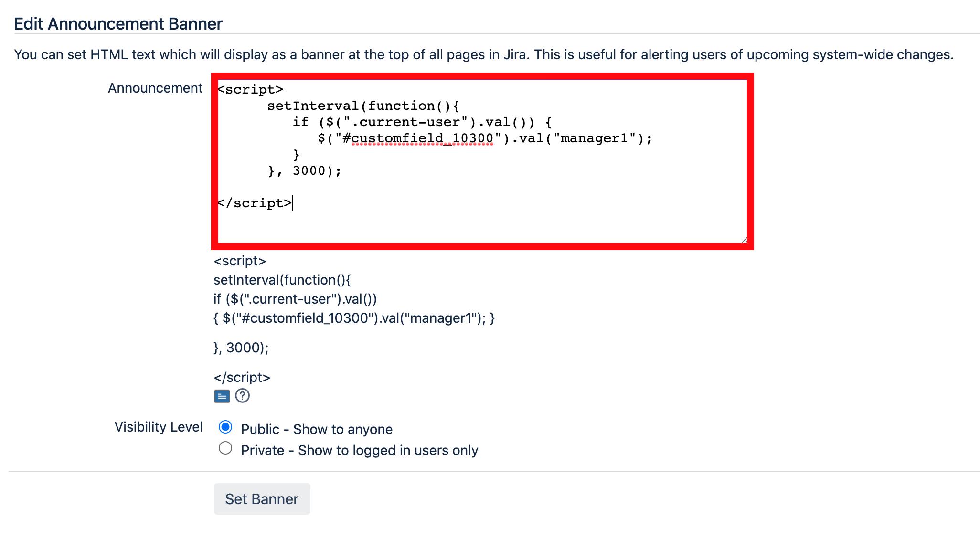The width and height of the screenshot is (980, 550).
Task: Click the preview '</script>' text
Action: click(242, 377)
